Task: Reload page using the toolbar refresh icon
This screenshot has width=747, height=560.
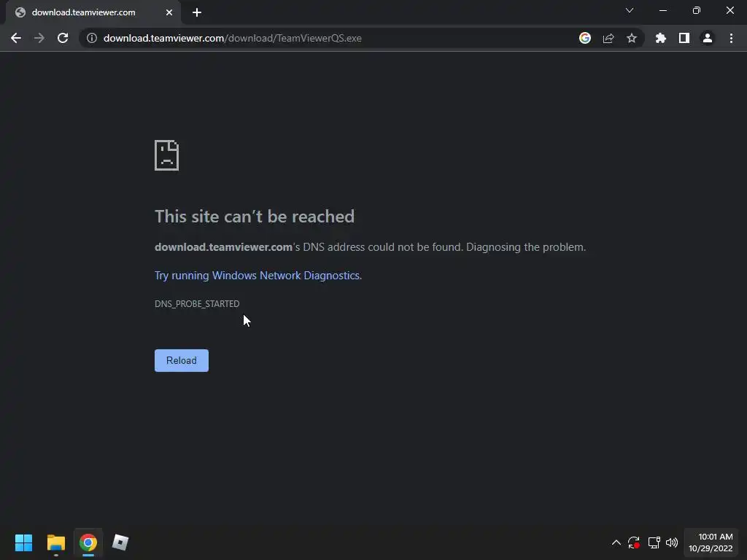Action: [x=63, y=38]
